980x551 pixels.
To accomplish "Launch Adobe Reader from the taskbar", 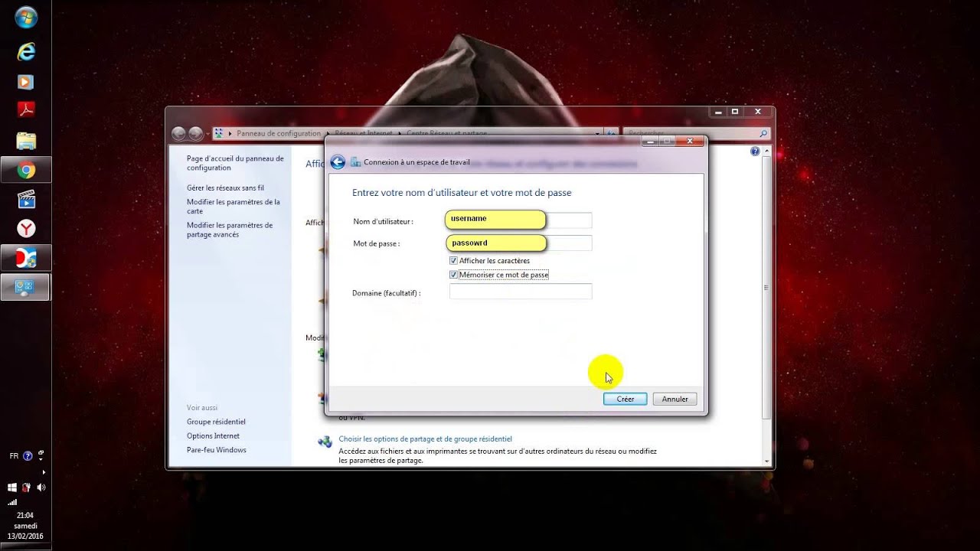I will click(x=26, y=110).
